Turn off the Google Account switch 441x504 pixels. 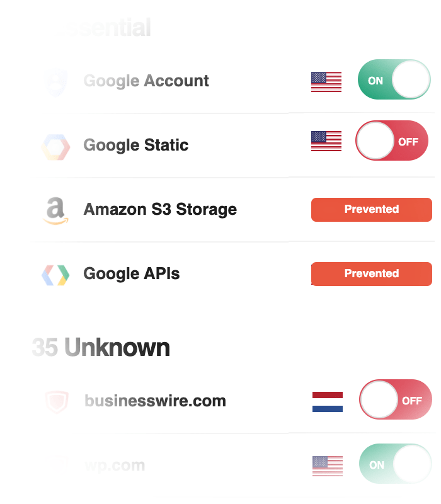[394, 79]
